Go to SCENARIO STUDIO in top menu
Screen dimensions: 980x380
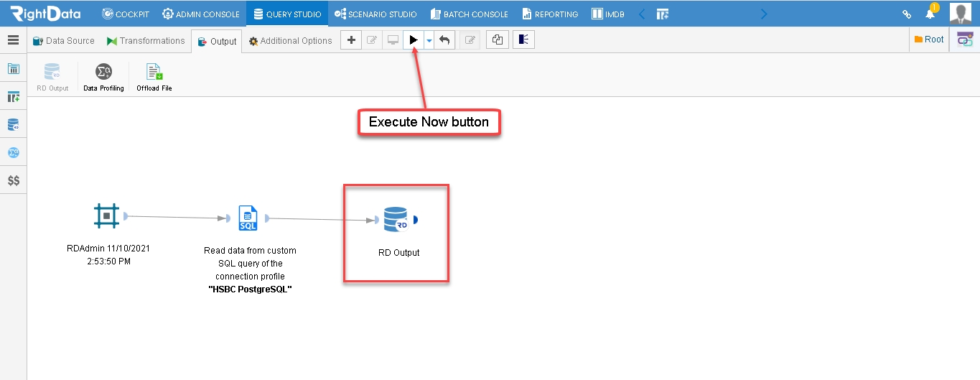pyautogui.click(x=375, y=14)
